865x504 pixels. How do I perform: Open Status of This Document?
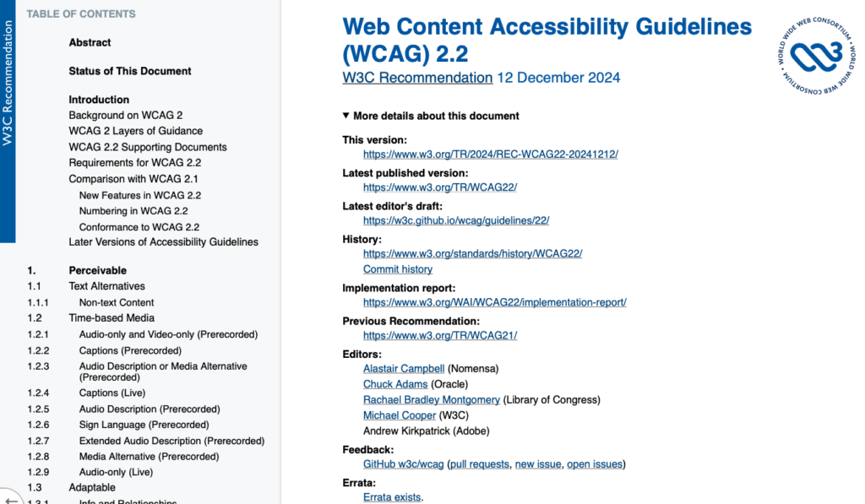coord(129,71)
